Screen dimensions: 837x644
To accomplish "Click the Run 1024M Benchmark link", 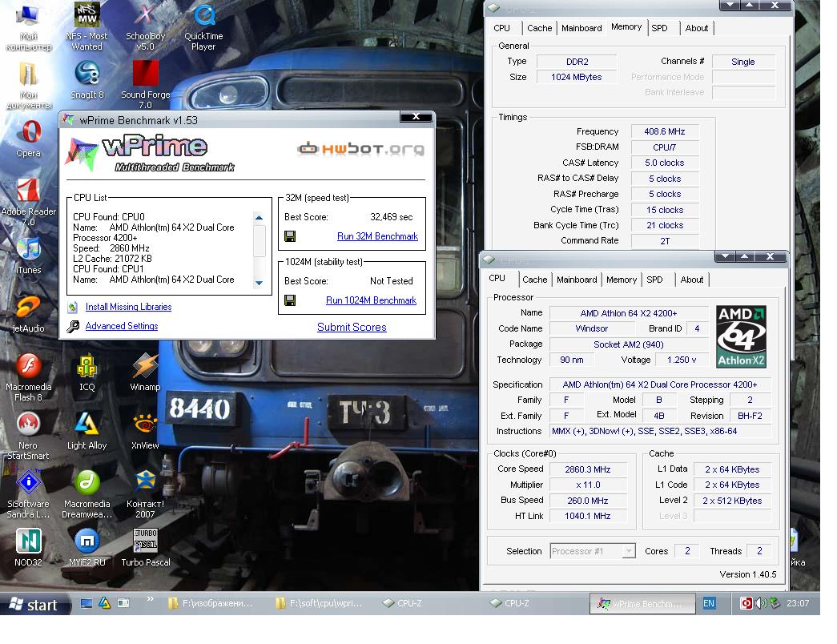I will click(371, 300).
